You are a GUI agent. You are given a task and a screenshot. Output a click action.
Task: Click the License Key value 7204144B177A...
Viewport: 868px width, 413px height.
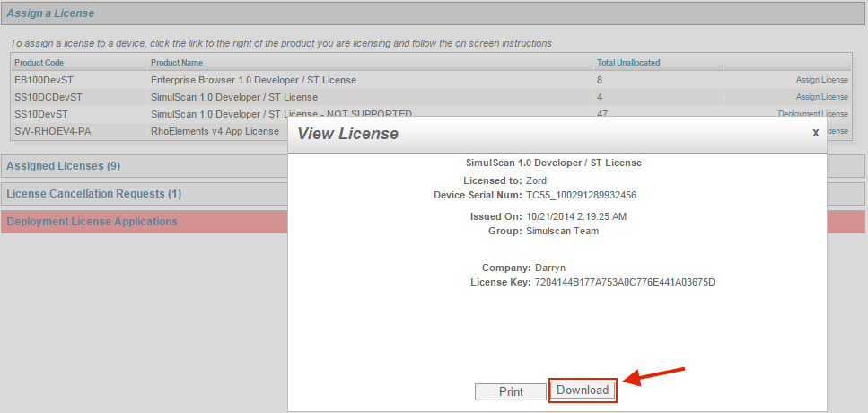[625, 282]
